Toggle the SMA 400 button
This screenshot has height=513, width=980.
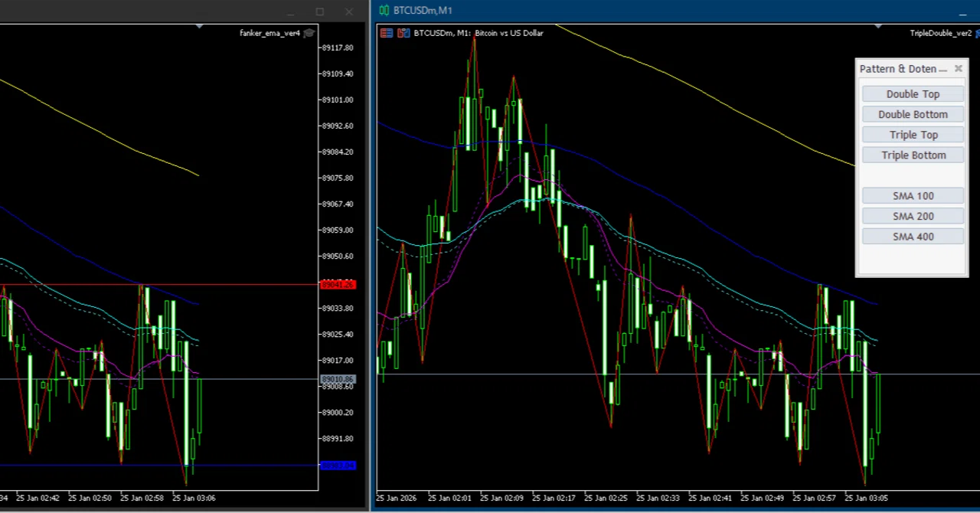click(913, 237)
